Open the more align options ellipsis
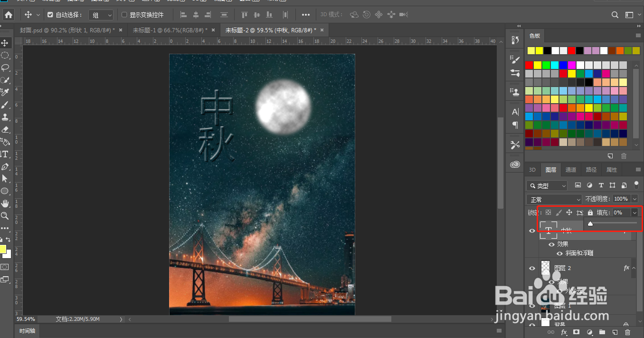Viewport: 644px width, 338px height. [x=306, y=15]
